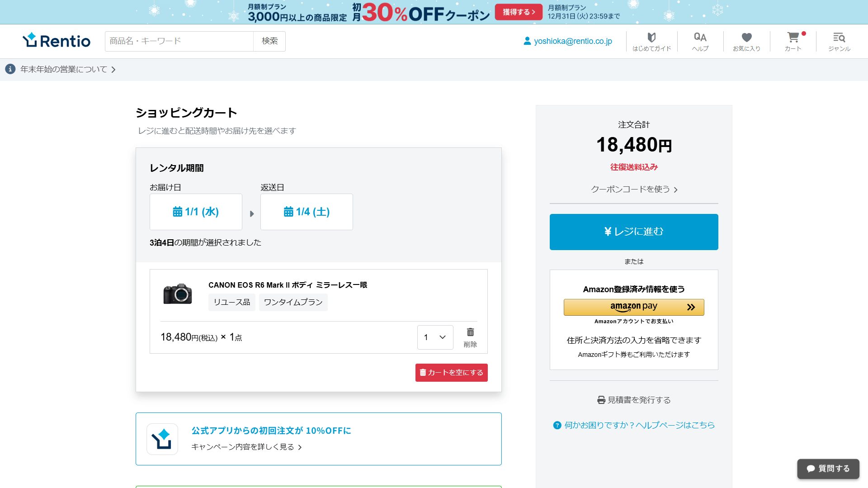Image resolution: width=868 pixels, height=488 pixels.
Task: Click the help question-mark icon in the sidebar
Action: pyautogui.click(x=557, y=425)
